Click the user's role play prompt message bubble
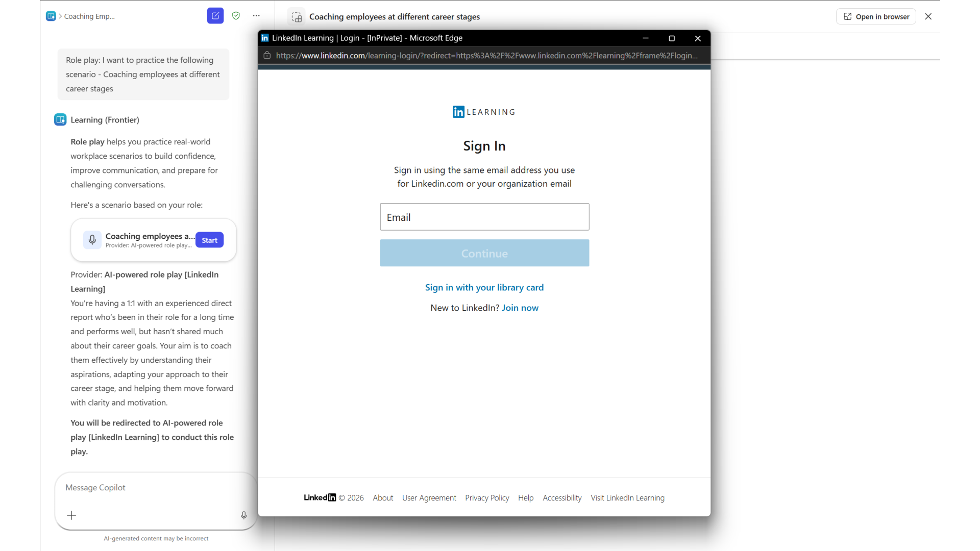The width and height of the screenshot is (980, 551). [143, 74]
